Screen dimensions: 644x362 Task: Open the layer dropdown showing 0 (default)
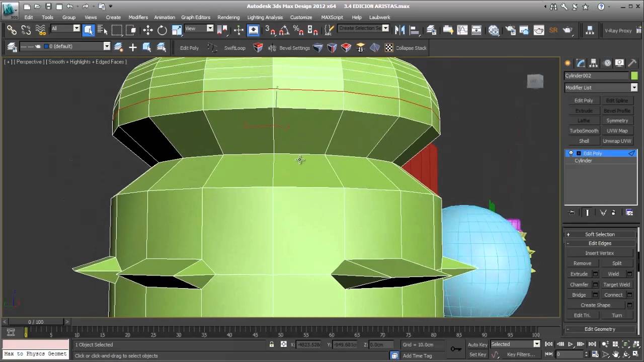pyautogui.click(x=76, y=46)
